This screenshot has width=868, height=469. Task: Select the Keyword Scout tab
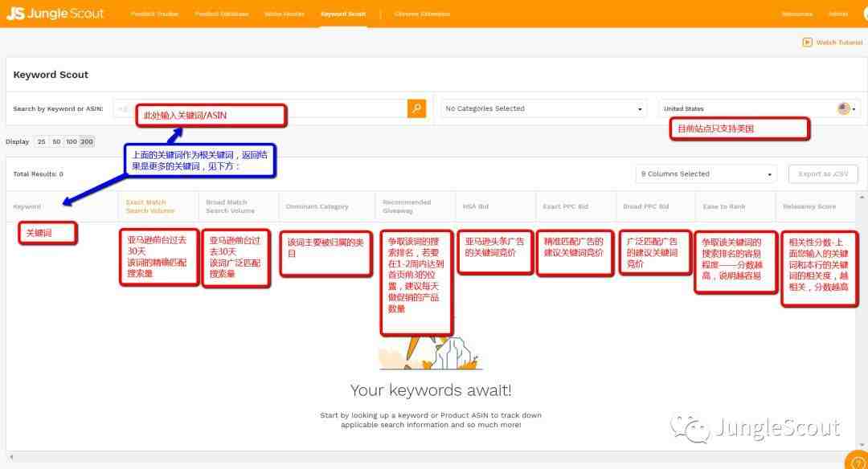pos(343,14)
